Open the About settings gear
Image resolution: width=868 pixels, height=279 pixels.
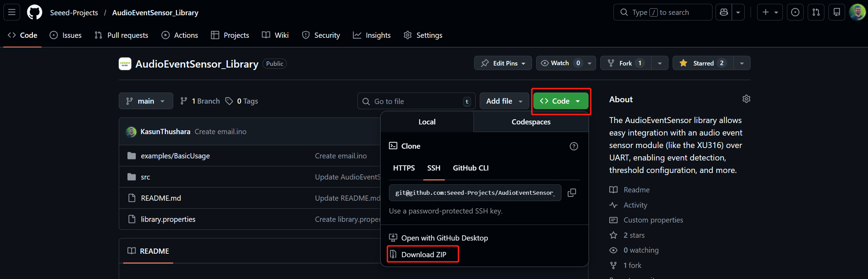click(746, 99)
